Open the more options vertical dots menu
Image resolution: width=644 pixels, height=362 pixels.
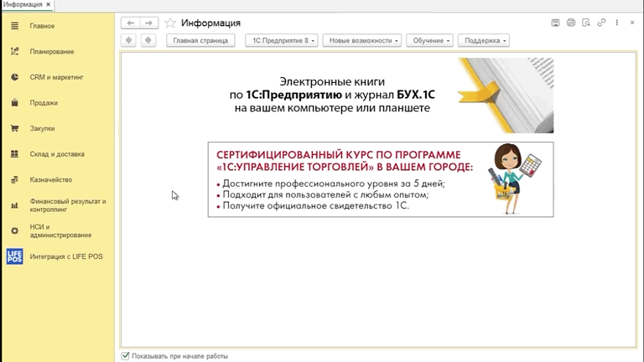(617, 23)
